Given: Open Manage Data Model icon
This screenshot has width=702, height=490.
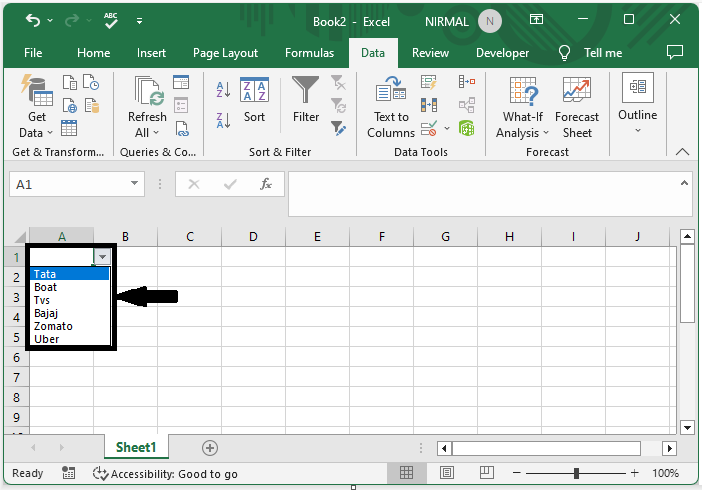Looking at the screenshot, I should 467,129.
